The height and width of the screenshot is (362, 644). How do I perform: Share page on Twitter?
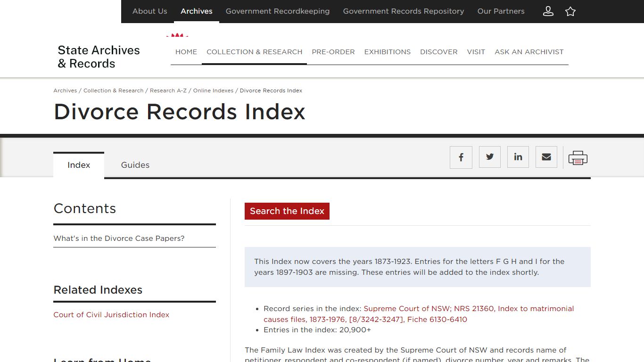(x=490, y=157)
